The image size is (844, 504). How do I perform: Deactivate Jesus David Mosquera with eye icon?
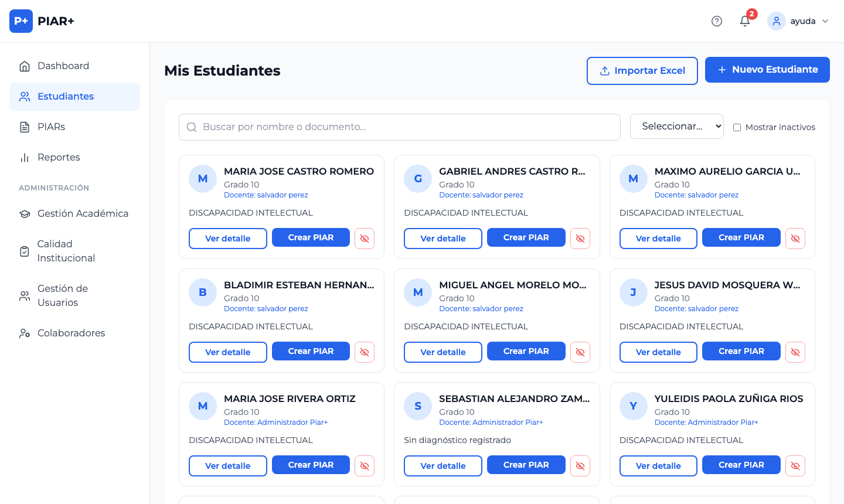[795, 352]
